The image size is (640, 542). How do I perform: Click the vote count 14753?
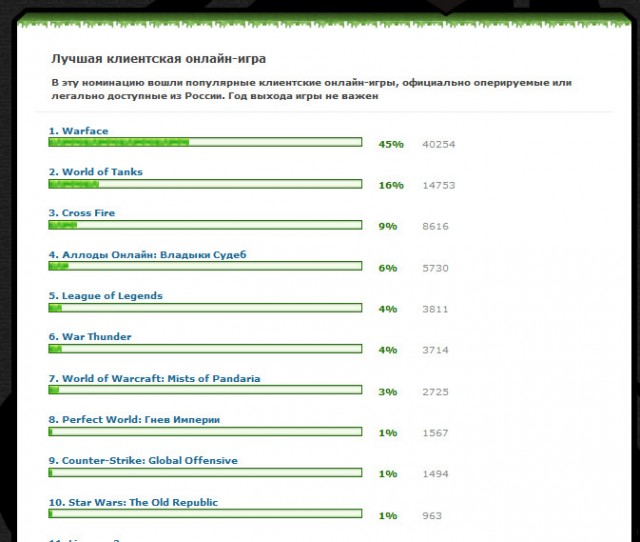click(439, 186)
